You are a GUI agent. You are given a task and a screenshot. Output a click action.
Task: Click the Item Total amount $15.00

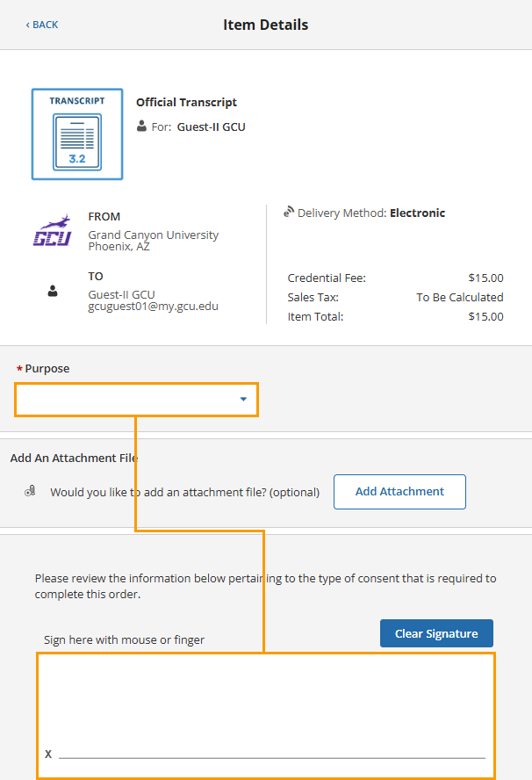click(485, 317)
